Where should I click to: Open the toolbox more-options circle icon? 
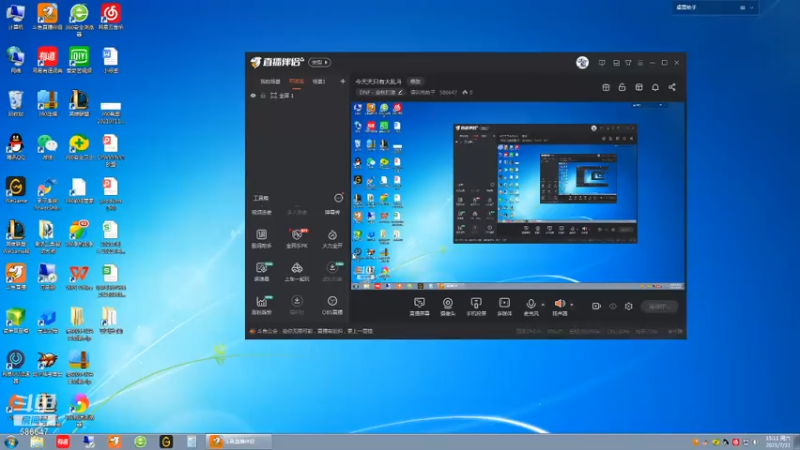(x=338, y=197)
